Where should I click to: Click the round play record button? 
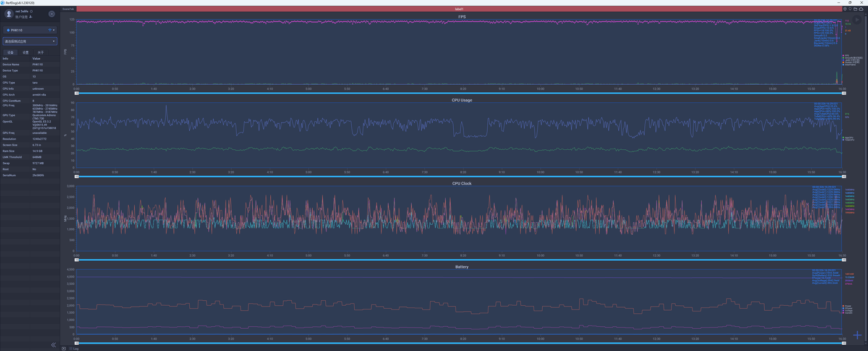click(857, 20)
